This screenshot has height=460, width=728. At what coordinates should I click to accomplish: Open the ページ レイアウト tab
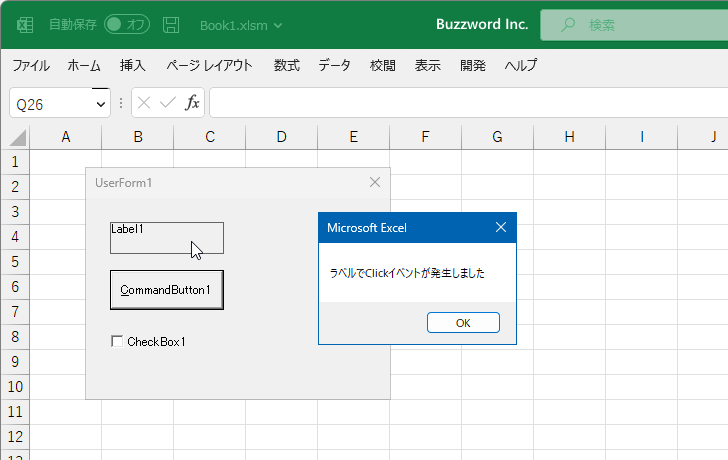(x=209, y=65)
